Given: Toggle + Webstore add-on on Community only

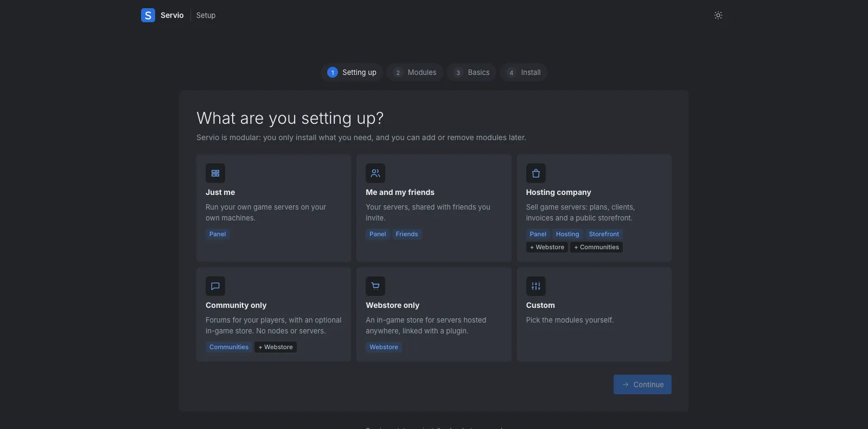Looking at the screenshot, I should (x=276, y=347).
